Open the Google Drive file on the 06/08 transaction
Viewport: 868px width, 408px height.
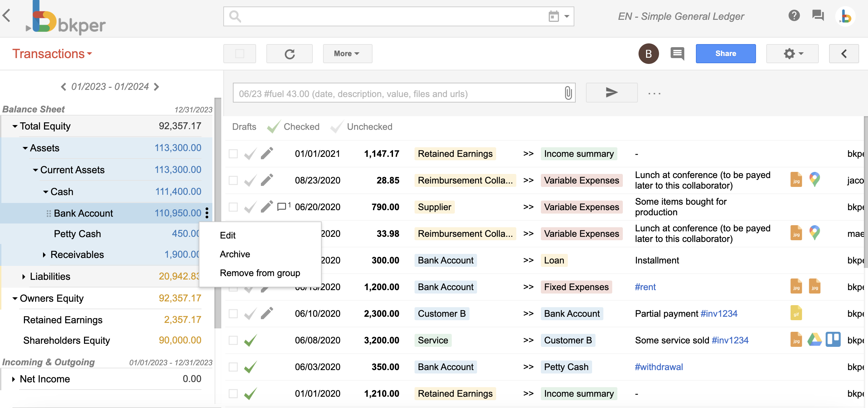[x=815, y=340]
